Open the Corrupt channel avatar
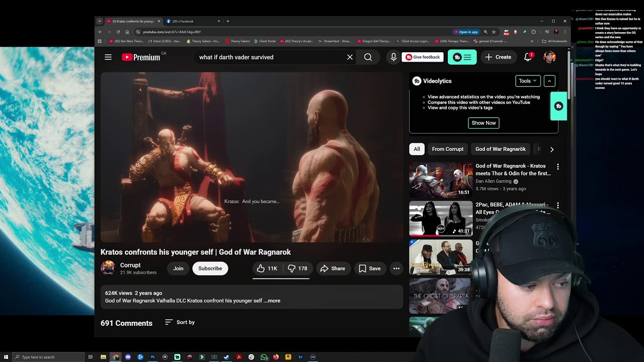 click(108, 268)
